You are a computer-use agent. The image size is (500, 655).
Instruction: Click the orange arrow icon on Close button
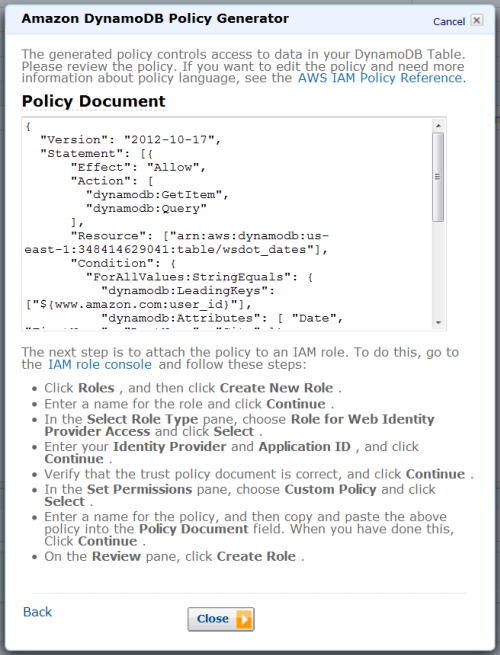[244, 619]
